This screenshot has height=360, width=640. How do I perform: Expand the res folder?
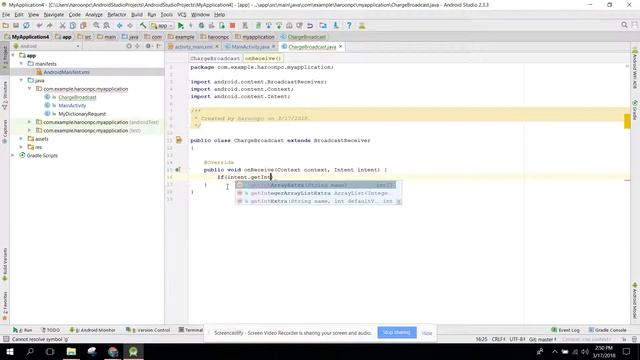[21, 147]
